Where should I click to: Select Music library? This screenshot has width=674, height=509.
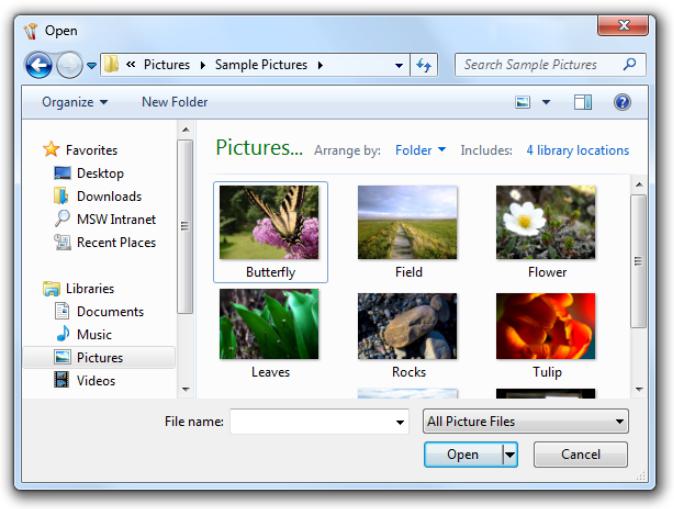94,334
